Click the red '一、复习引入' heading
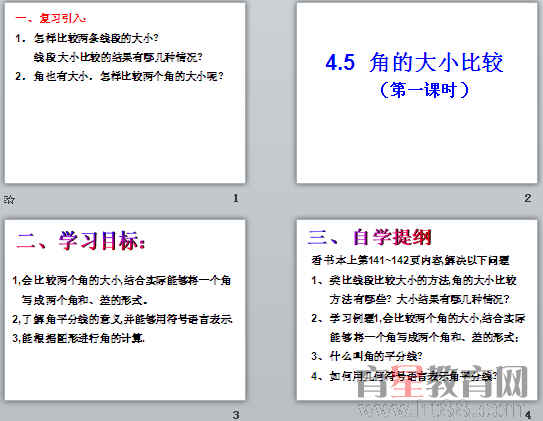 point(51,18)
